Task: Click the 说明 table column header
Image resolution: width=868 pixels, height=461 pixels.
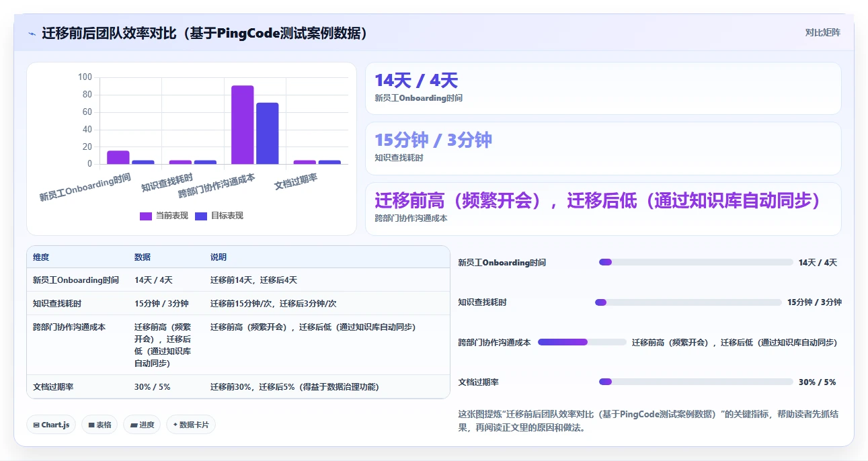Action: click(x=219, y=257)
